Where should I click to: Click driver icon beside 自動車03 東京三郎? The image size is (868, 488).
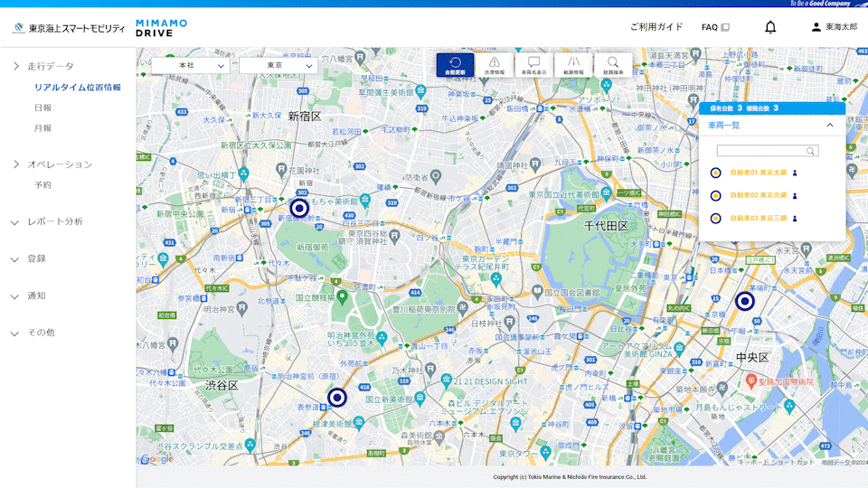[x=795, y=219]
